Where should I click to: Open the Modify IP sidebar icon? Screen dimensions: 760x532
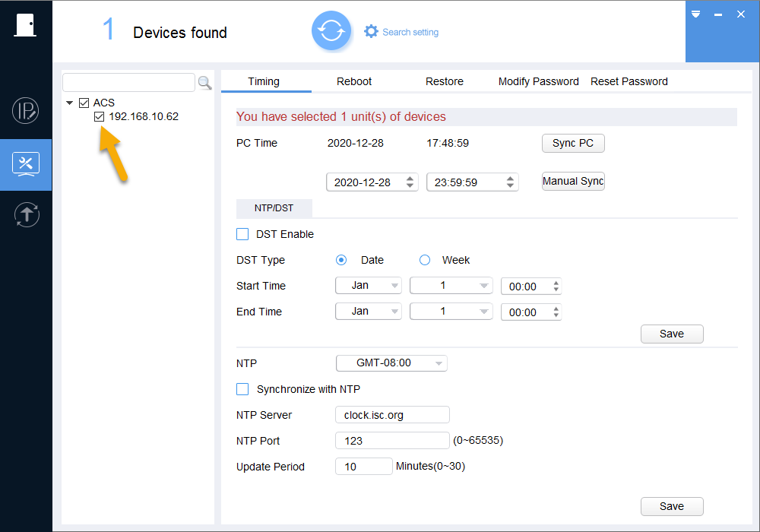tap(26, 111)
